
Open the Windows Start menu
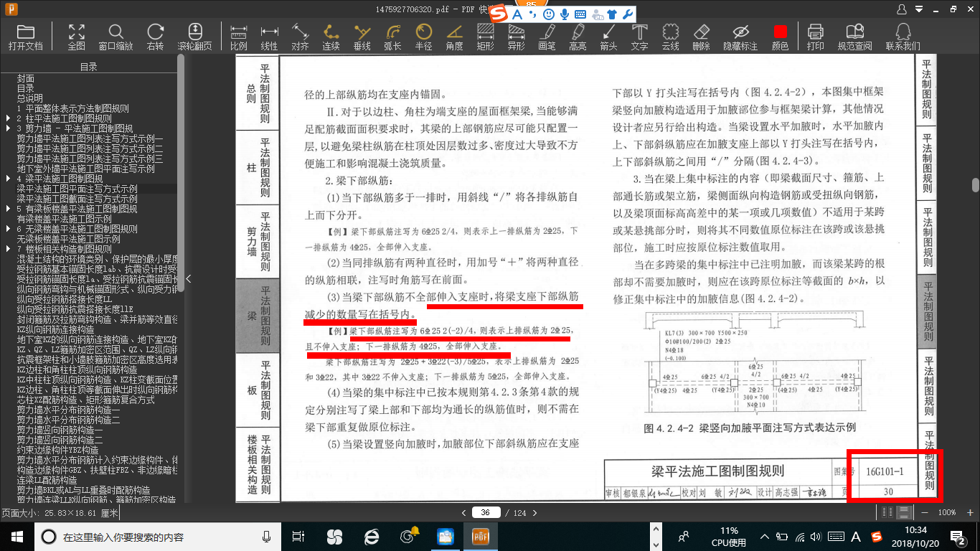[x=17, y=536]
